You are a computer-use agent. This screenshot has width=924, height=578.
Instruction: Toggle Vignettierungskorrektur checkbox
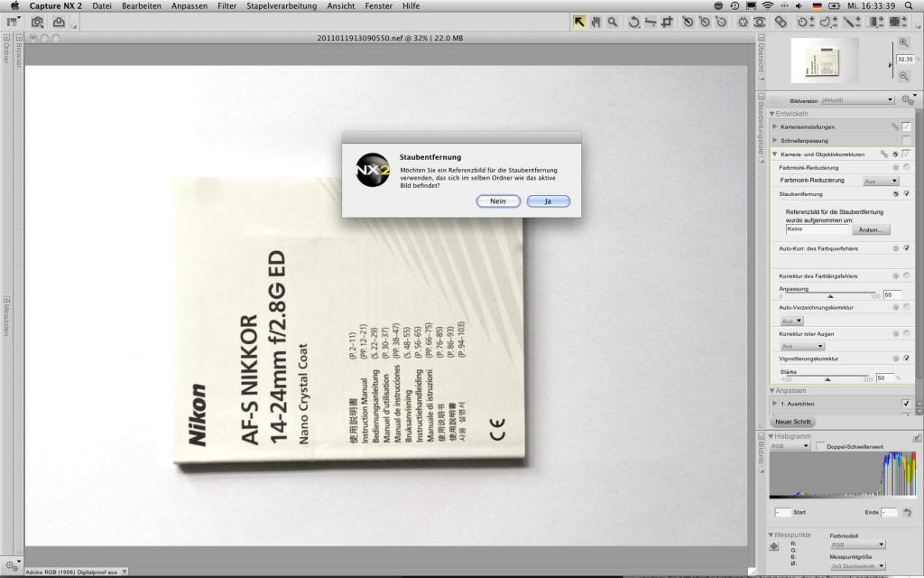[906, 359]
